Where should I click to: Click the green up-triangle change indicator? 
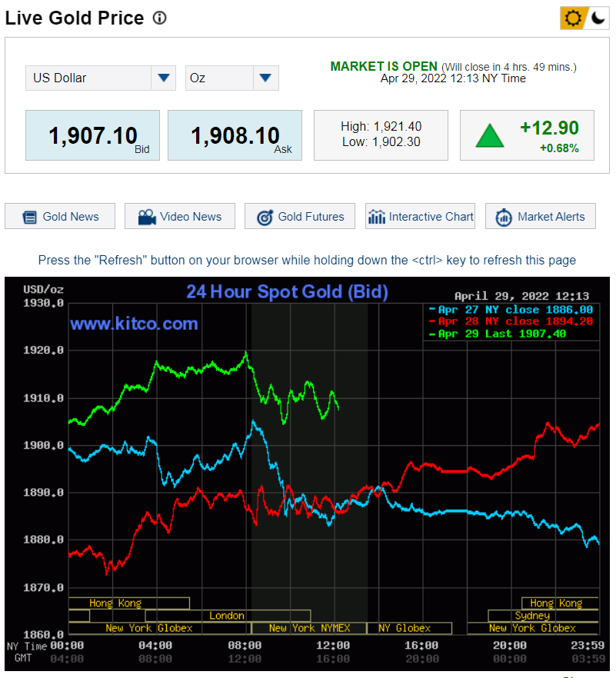pos(490,136)
